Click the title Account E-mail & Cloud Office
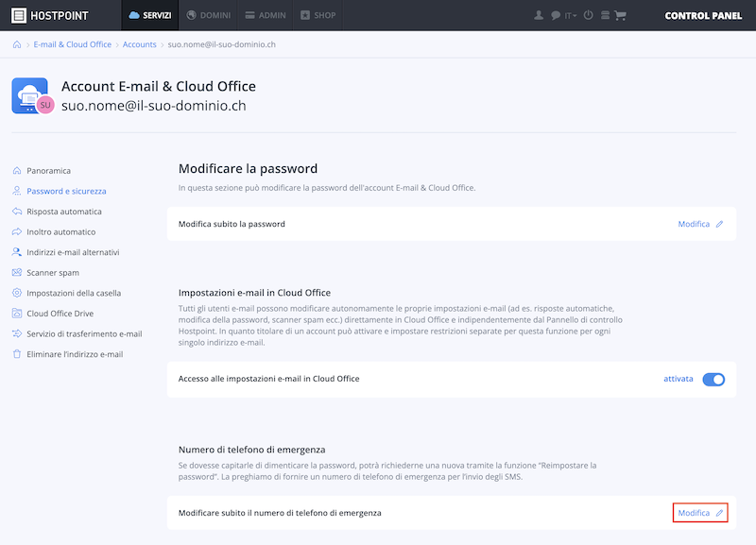 click(159, 86)
